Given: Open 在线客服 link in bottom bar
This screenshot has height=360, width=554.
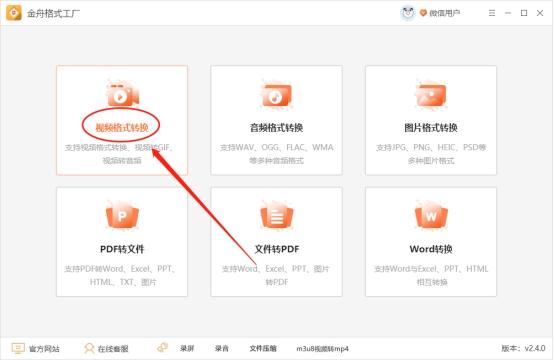Looking at the screenshot, I should [x=113, y=349].
